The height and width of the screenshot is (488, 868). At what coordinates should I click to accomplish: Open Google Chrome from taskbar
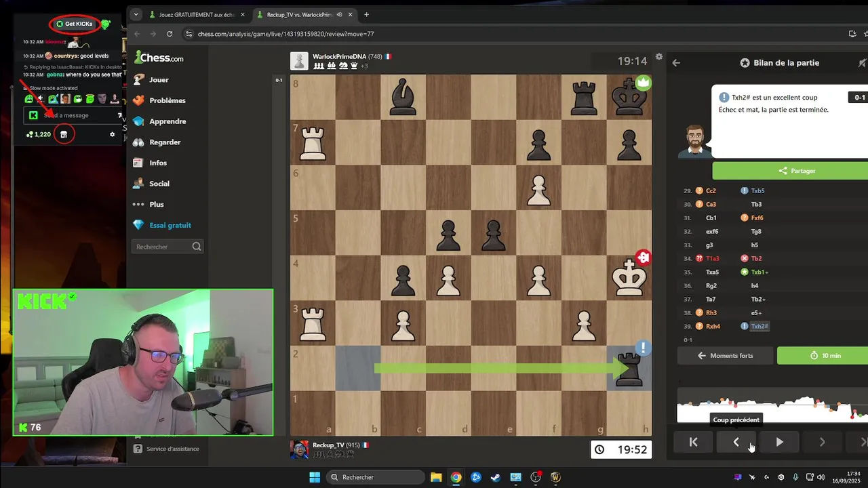456,477
